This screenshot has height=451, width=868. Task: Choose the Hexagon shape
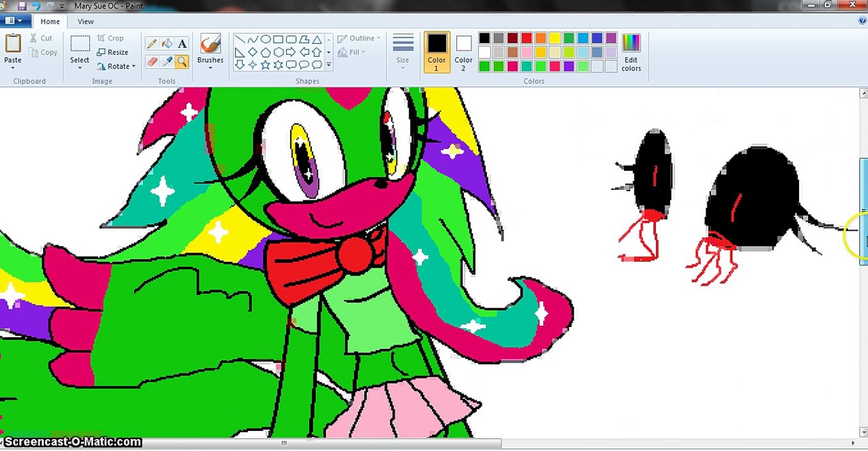[278, 52]
